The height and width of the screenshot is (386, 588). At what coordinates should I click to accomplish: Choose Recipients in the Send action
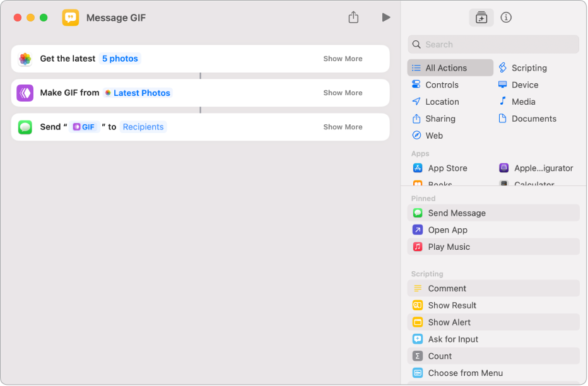(x=143, y=127)
